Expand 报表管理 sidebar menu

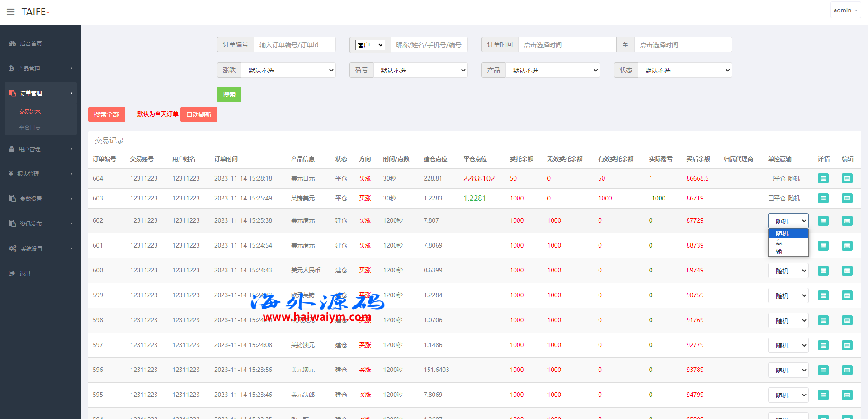click(x=40, y=174)
